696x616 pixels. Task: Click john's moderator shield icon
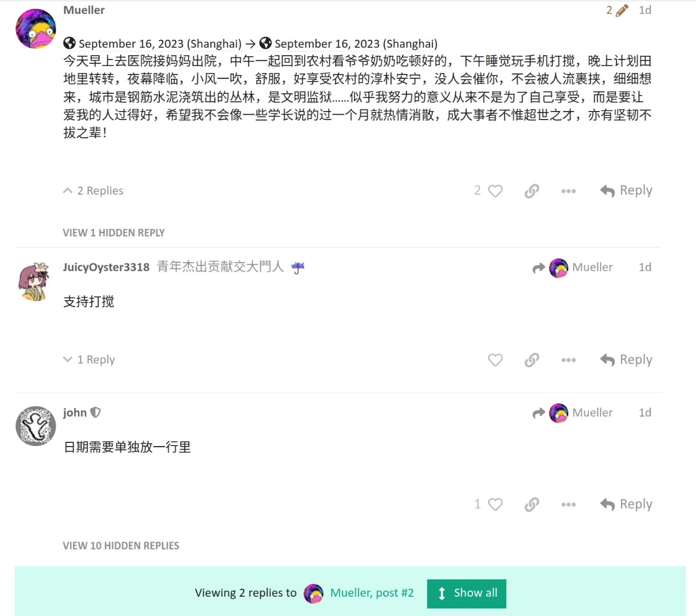(x=95, y=412)
